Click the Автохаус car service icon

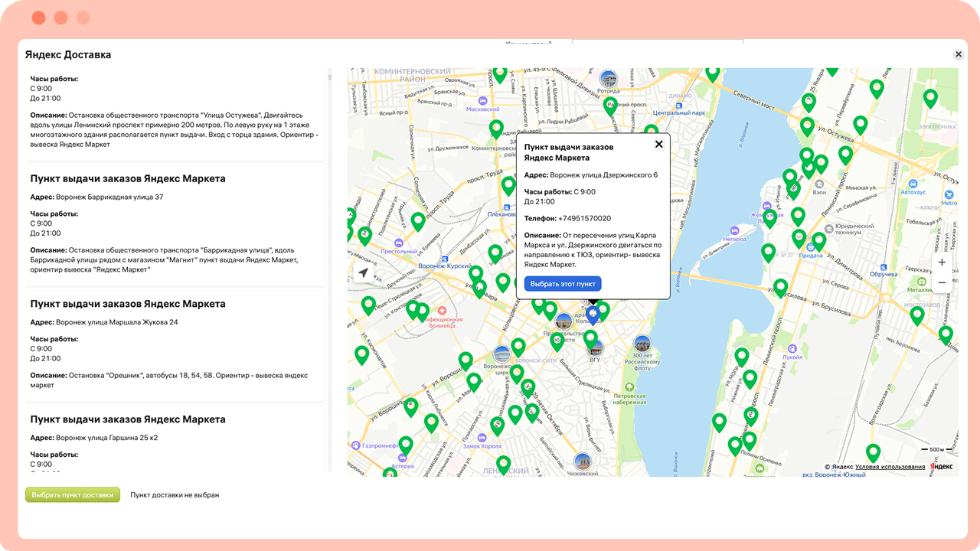(x=913, y=184)
